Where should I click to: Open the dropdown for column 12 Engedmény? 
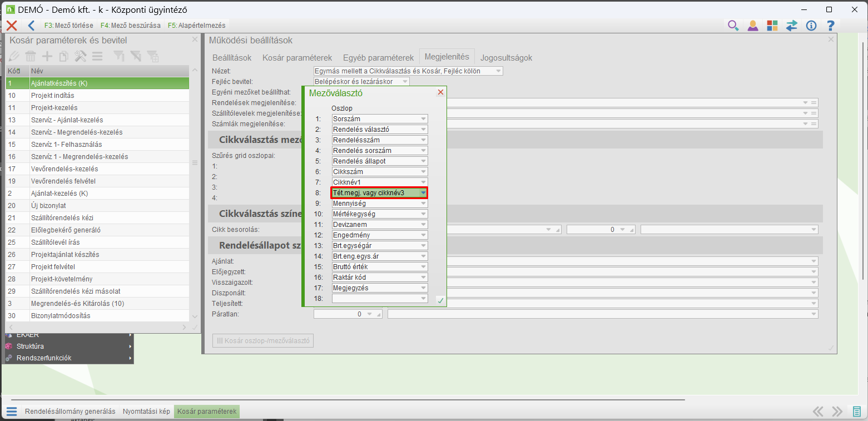click(424, 235)
